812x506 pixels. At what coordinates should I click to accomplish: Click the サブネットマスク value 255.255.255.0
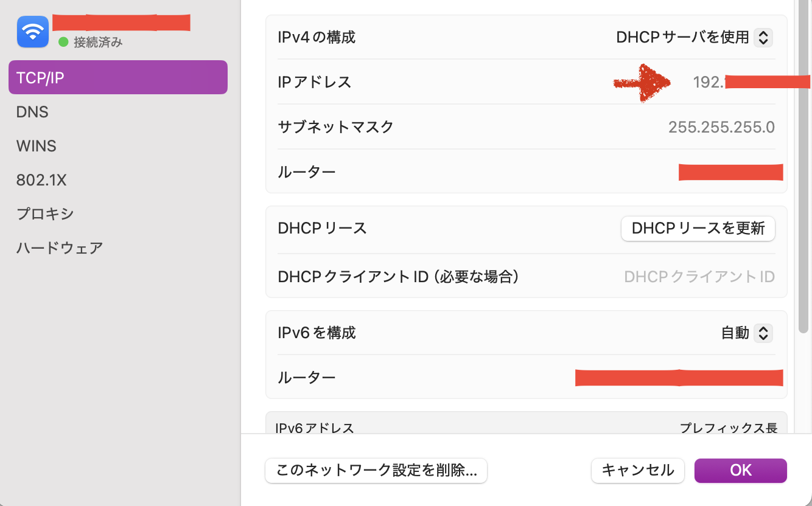(x=722, y=126)
